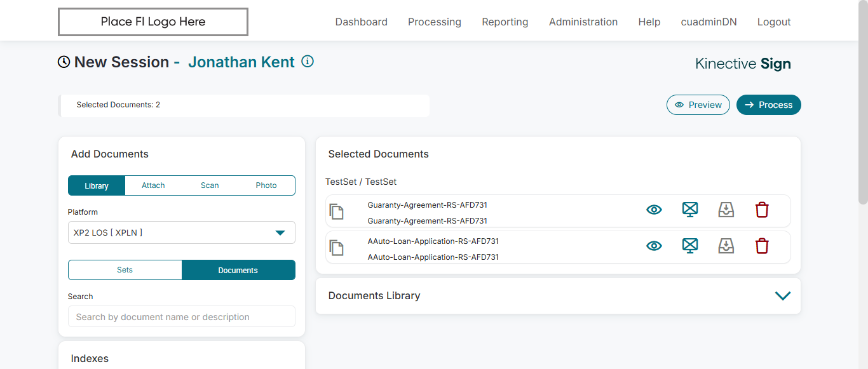Click the monitor icon for Guaranty-Agreement document
The height and width of the screenshot is (369, 868).
690,210
